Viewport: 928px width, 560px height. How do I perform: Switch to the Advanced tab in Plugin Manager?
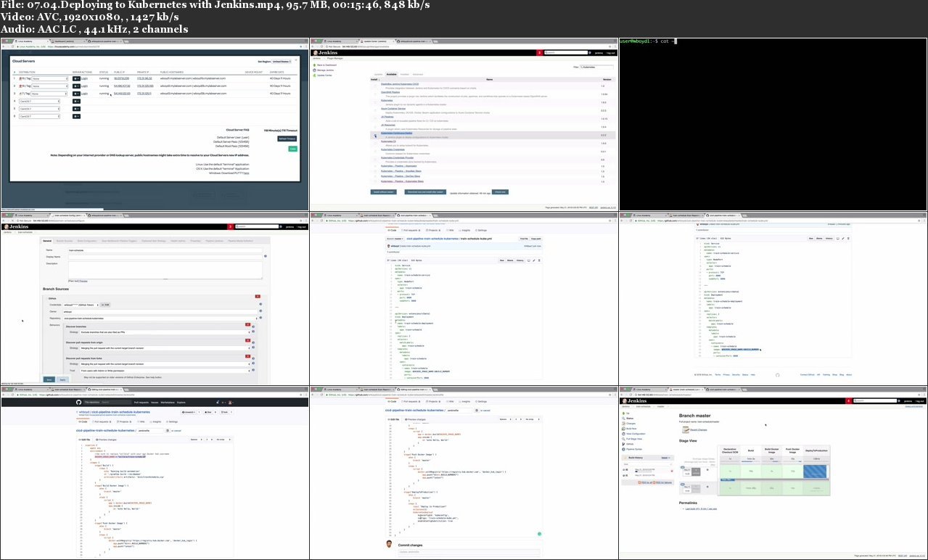(x=418, y=75)
